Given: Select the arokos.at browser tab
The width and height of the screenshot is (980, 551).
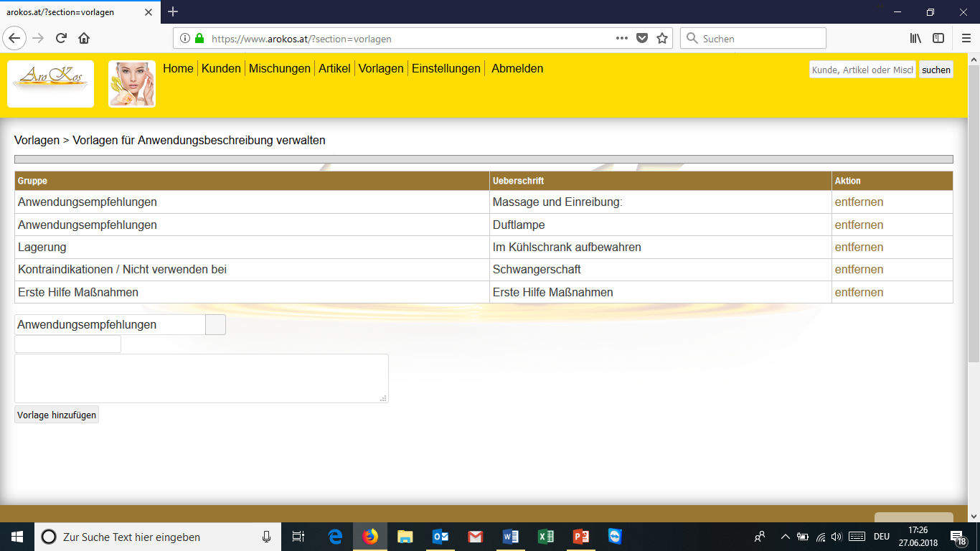Looking at the screenshot, I should [79, 11].
